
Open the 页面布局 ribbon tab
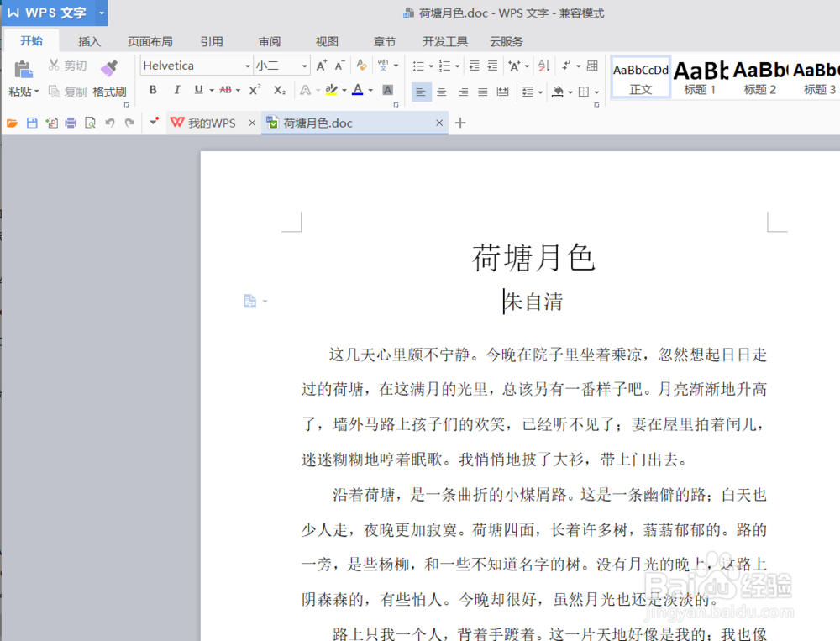(x=150, y=42)
